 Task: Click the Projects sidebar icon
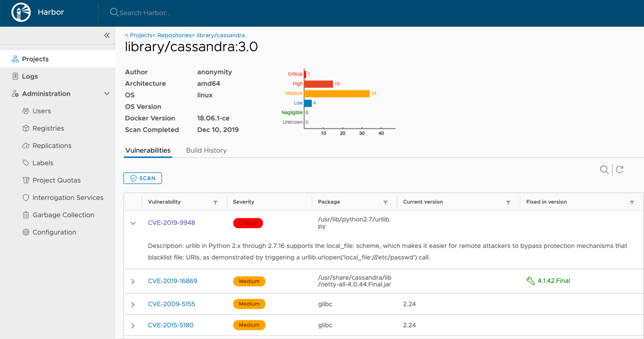pyautogui.click(x=15, y=59)
